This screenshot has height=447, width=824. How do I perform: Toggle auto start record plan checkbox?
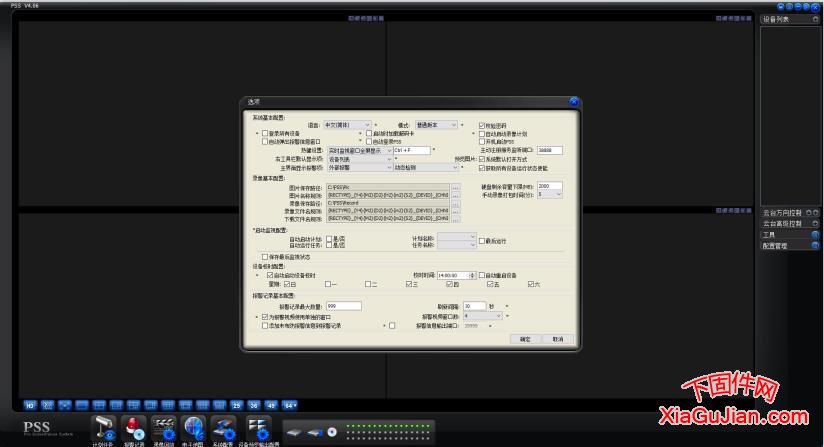pyautogui.click(x=482, y=134)
